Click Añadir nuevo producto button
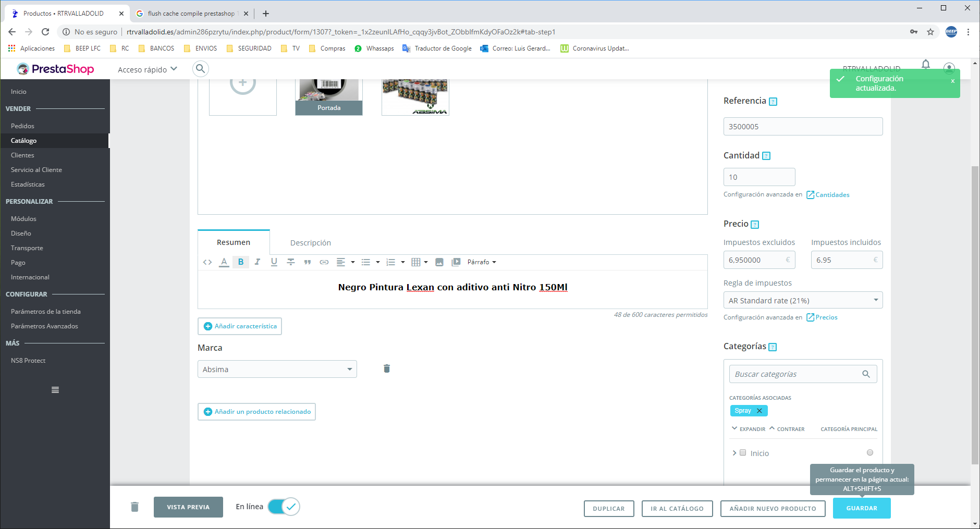Viewport: 980px width, 529px height. [773, 509]
